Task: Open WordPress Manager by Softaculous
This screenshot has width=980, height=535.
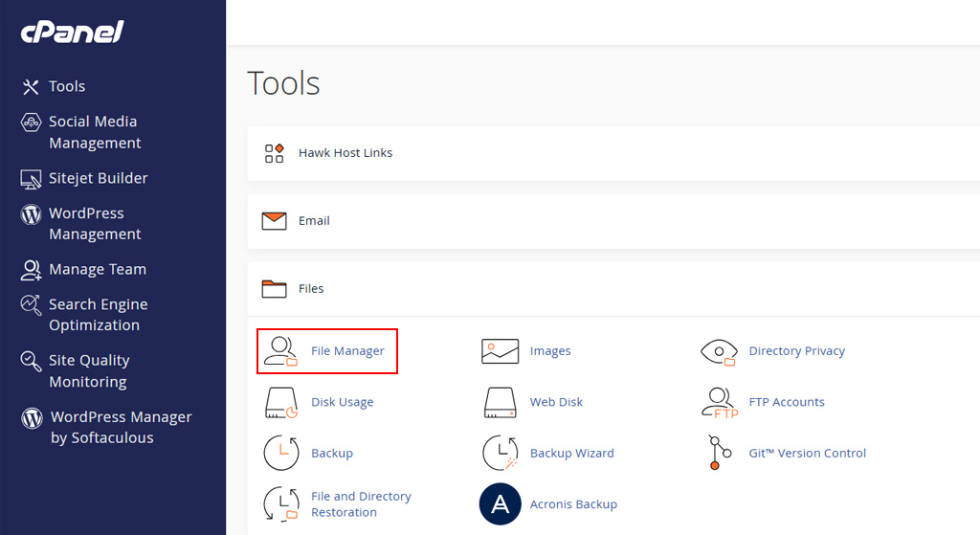Action: [122, 427]
